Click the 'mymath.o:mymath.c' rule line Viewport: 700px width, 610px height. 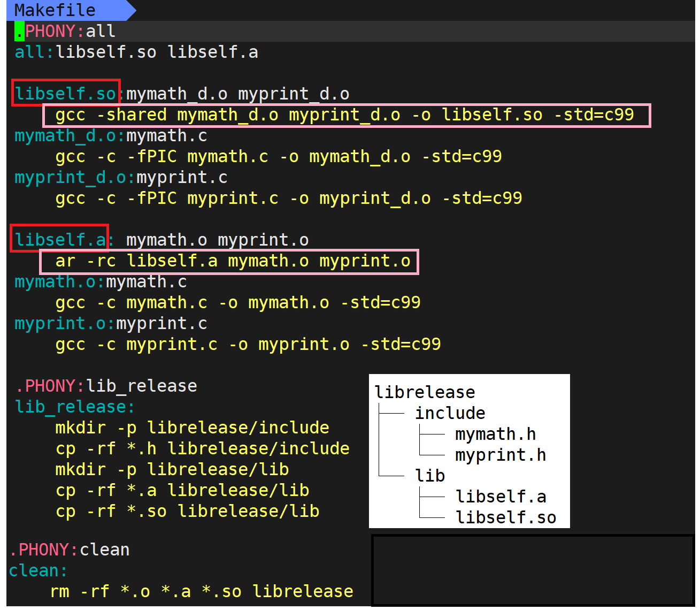click(x=101, y=281)
